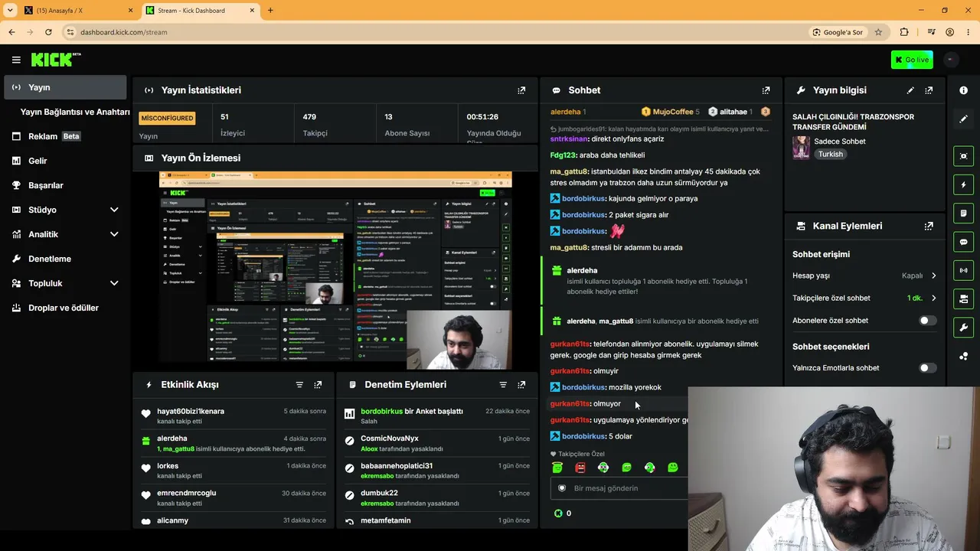The height and width of the screenshot is (551, 980).
Task: Toggle the moderation log widget icon
Action: coord(963,213)
